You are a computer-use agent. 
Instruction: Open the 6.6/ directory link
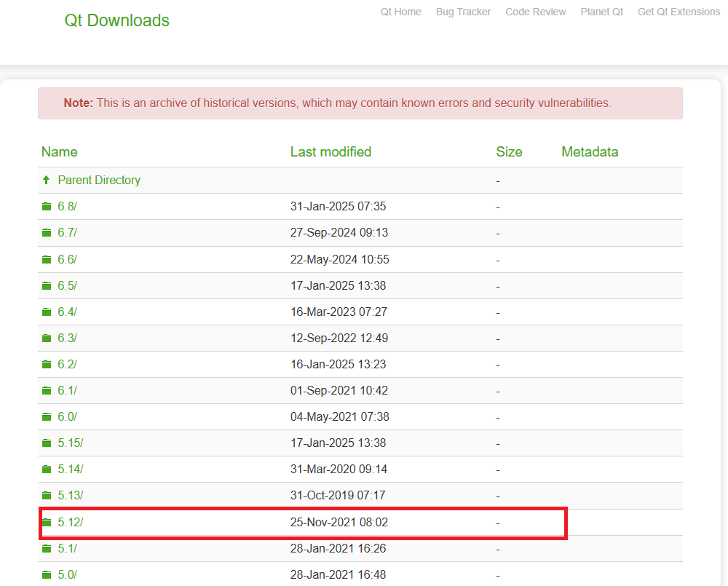[x=67, y=259]
